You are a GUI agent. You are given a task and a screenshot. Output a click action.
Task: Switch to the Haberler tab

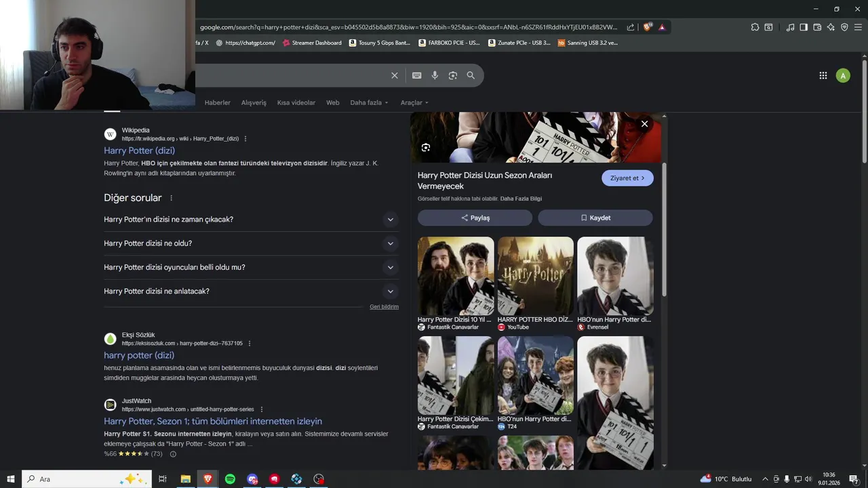[x=218, y=103]
